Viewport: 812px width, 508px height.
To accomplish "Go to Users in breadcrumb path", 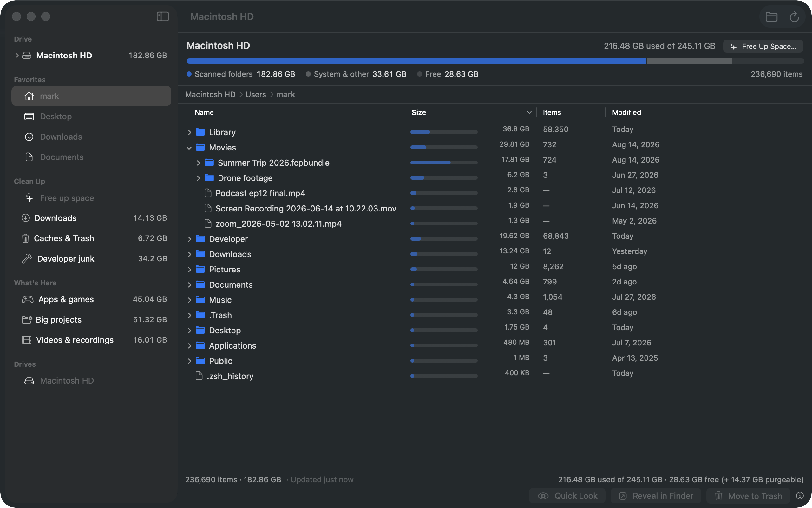I will [256, 94].
